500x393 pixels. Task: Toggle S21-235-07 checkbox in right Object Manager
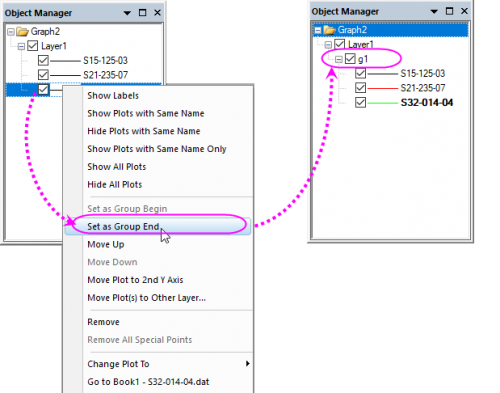pos(360,88)
